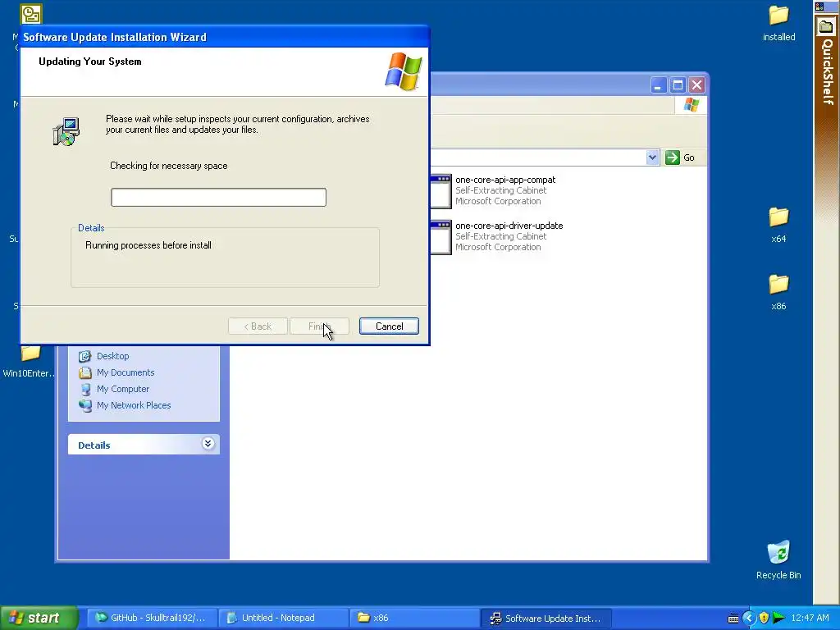This screenshot has width=840, height=630.
Task: Click the Desktop icon in sidebar
Action: (x=84, y=356)
